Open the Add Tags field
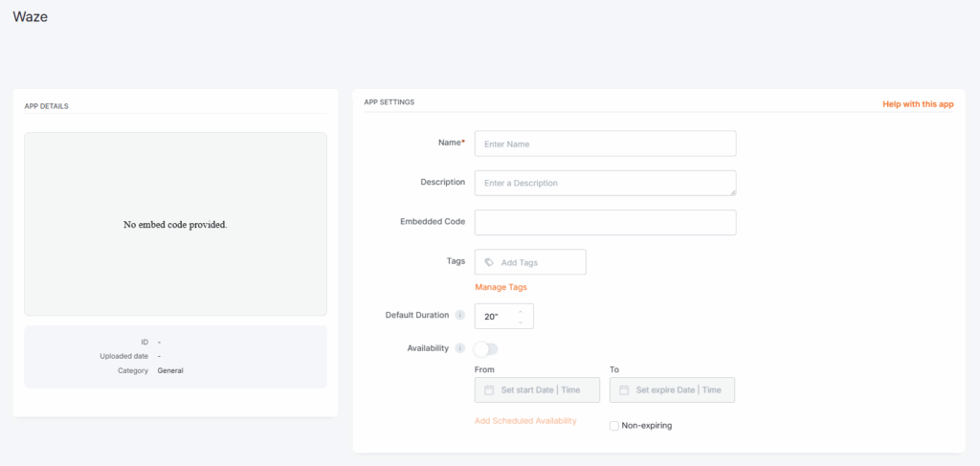980x466 pixels. (x=536, y=262)
